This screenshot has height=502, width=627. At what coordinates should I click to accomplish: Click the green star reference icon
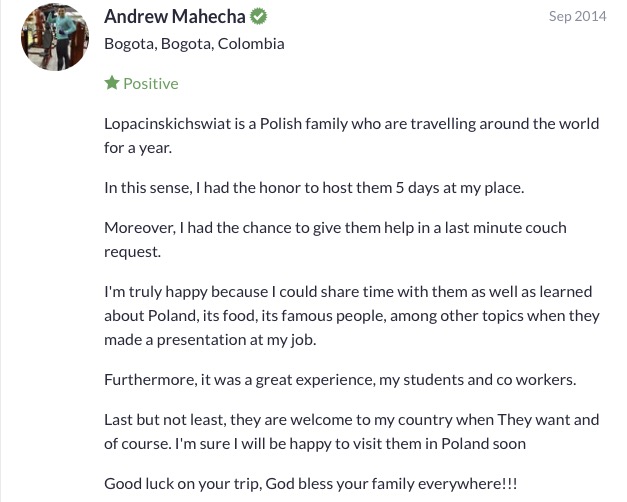(x=112, y=83)
